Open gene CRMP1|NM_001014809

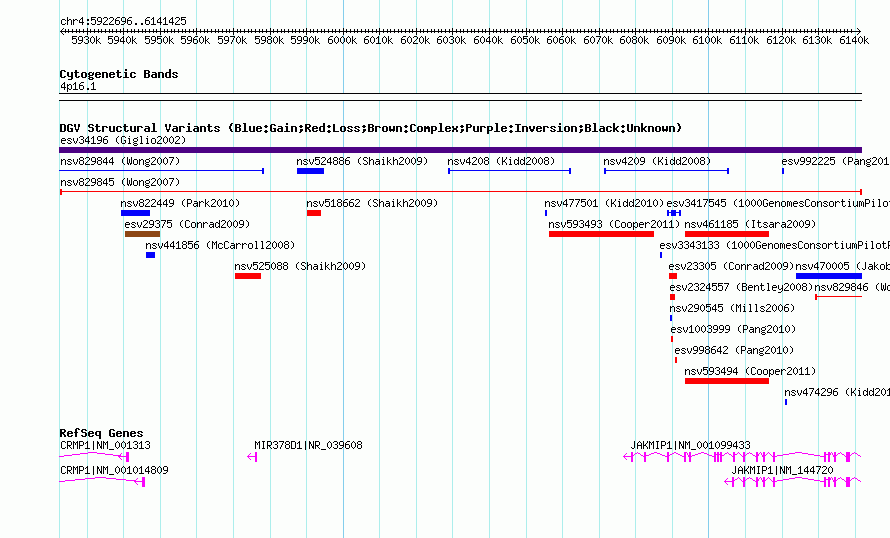(114, 470)
